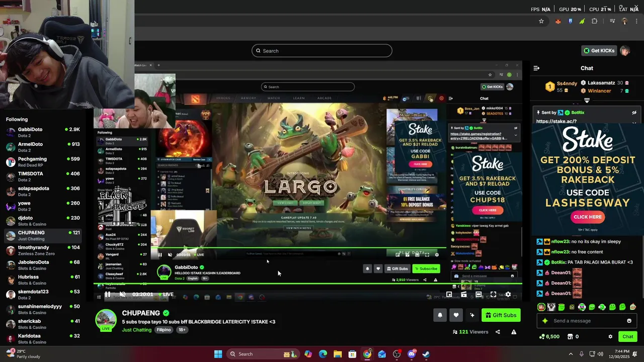Click the green sparkle in message box
The height and width of the screenshot is (362, 644).
point(544,321)
